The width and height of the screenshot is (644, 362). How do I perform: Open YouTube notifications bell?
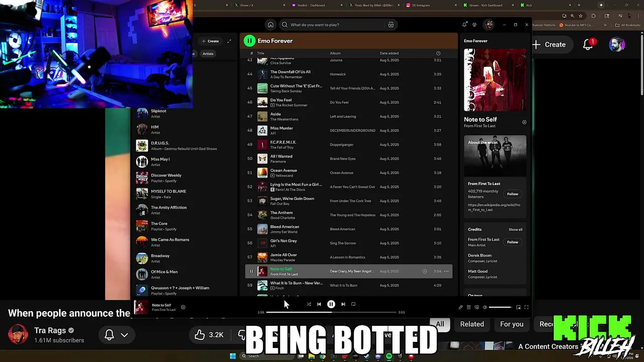pyautogui.click(x=588, y=45)
